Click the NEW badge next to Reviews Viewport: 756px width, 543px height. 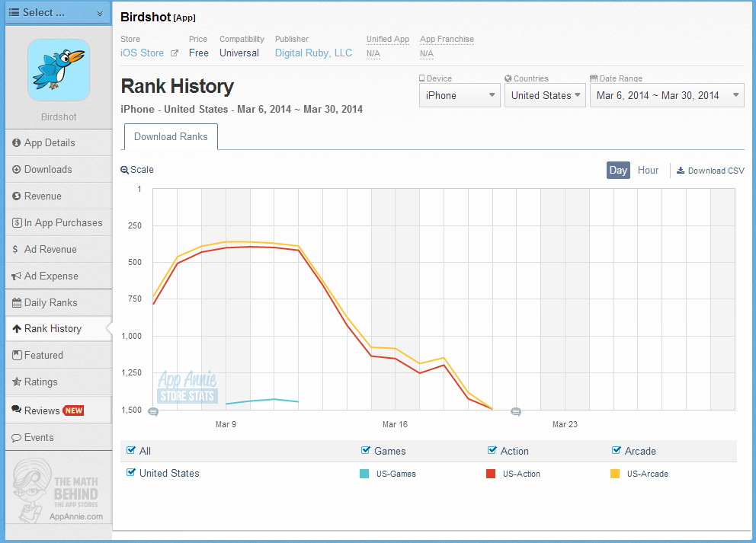(74, 410)
